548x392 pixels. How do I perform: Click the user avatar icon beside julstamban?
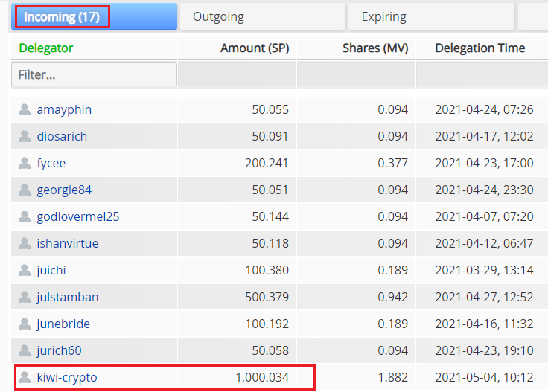tap(25, 297)
